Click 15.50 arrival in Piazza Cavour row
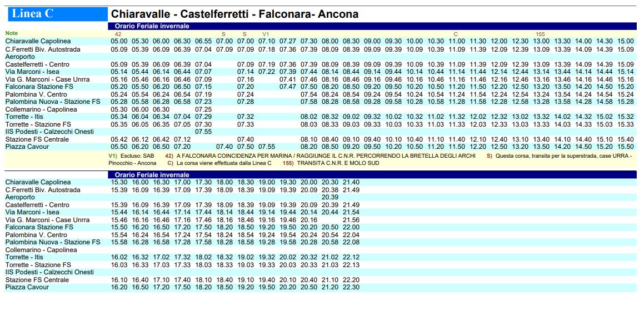The image size is (644, 321). pyautogui.click(x=626, y=147)
